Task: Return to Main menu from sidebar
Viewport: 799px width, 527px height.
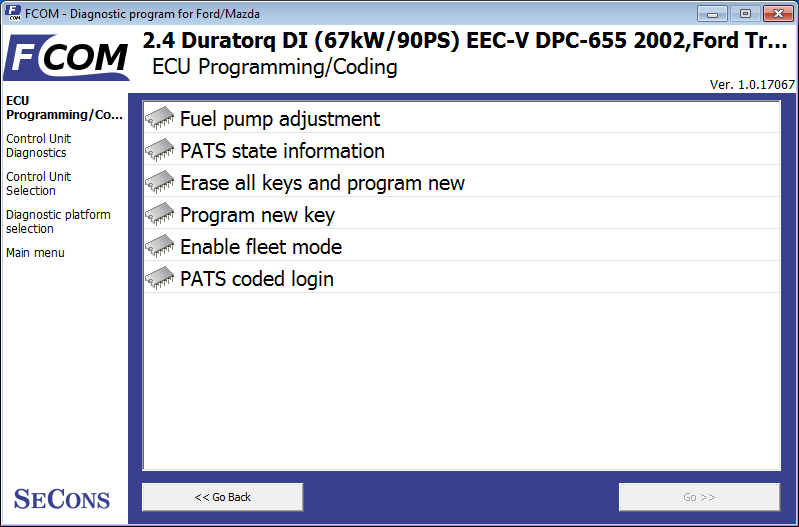Action: coord(35,253)
